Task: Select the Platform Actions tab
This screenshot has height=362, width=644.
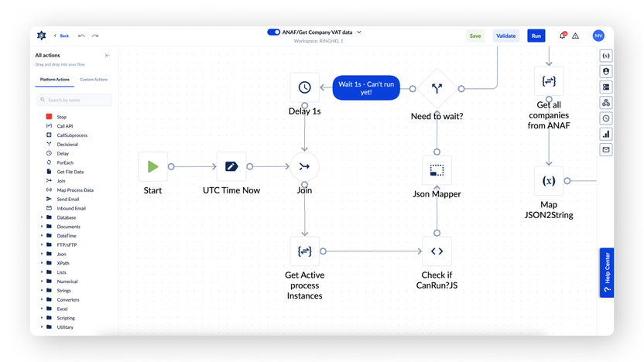Action: tap(54, 80)
